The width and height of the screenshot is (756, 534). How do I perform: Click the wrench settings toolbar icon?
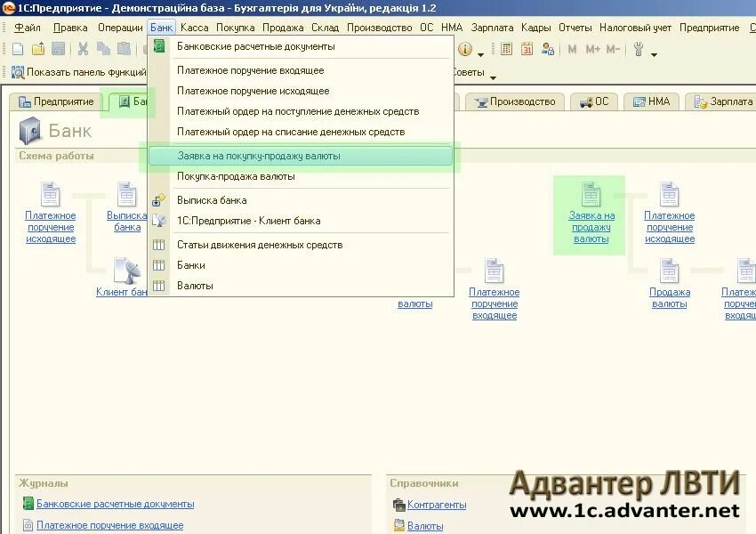pyautogui.click(x=639, y=49)
